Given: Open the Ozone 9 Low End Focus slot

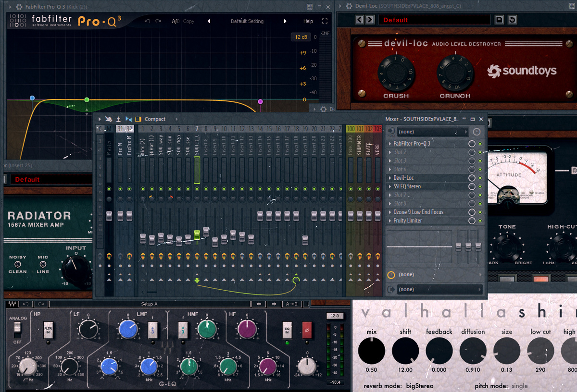Looking at the screenshot, I should 427,212.
